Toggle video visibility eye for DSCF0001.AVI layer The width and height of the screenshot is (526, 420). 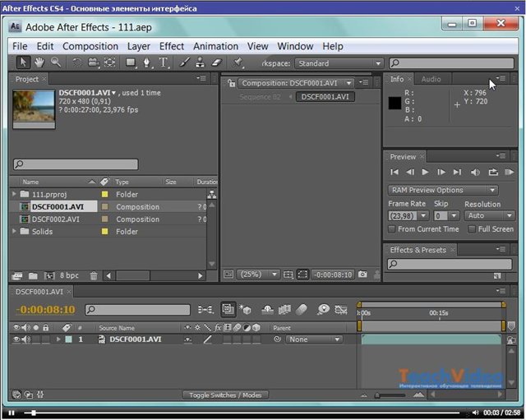[16, 339]
